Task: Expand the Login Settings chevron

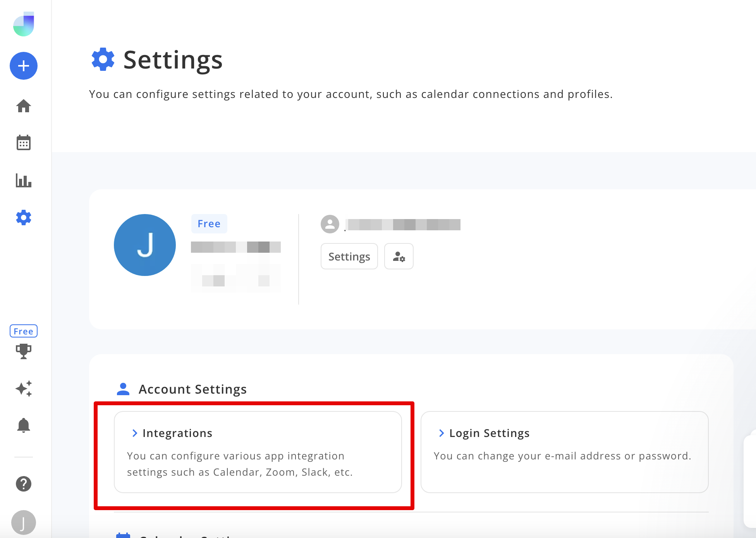Action: [x=441, y=433]
